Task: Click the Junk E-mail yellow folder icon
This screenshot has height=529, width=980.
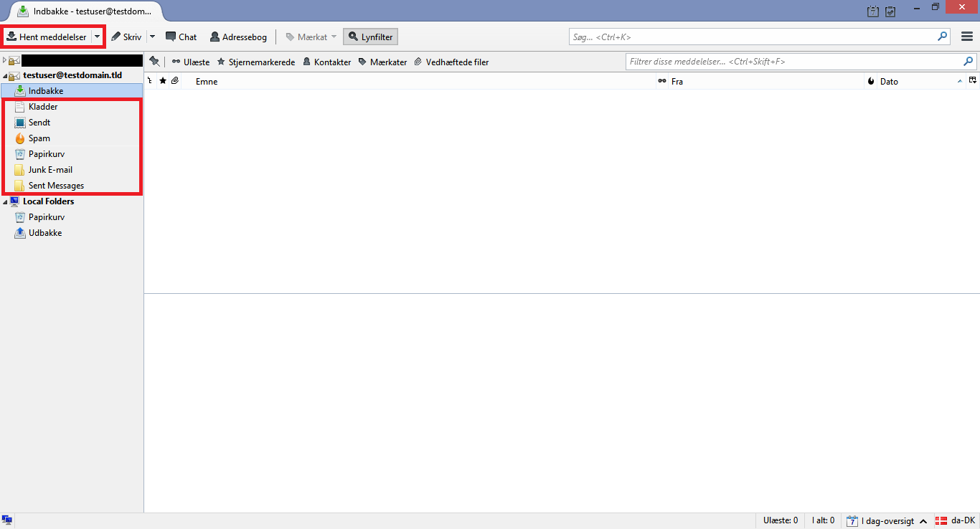Action: (20, 170)
